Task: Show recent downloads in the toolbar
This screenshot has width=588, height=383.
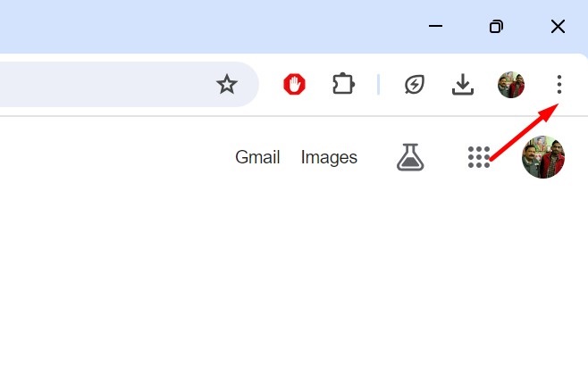Action: [x=462, y=85]
